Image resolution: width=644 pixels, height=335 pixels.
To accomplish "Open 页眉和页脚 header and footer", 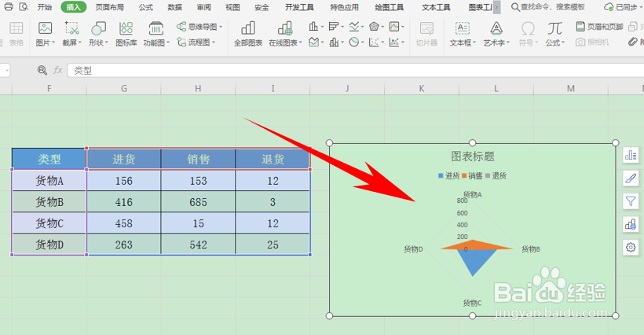I will pos(600,27).
